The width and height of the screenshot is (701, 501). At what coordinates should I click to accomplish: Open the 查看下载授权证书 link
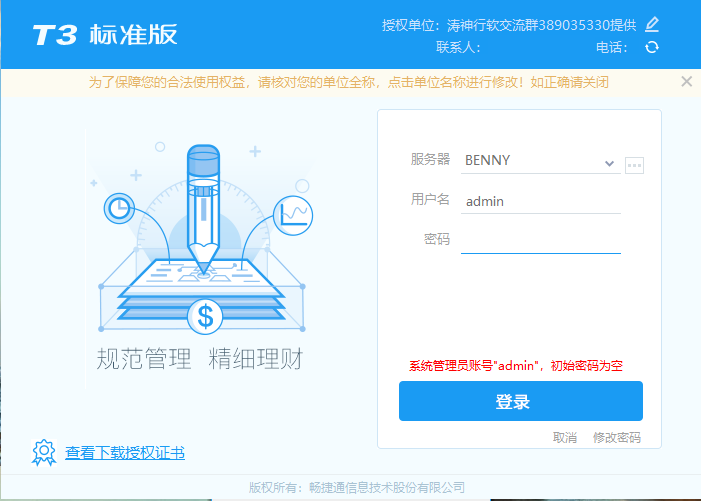click(125, 453)
